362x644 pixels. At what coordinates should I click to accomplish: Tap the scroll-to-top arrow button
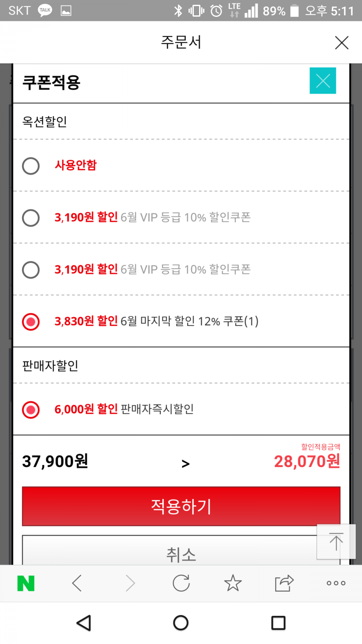pyautogui.click(x=336, y=542)
